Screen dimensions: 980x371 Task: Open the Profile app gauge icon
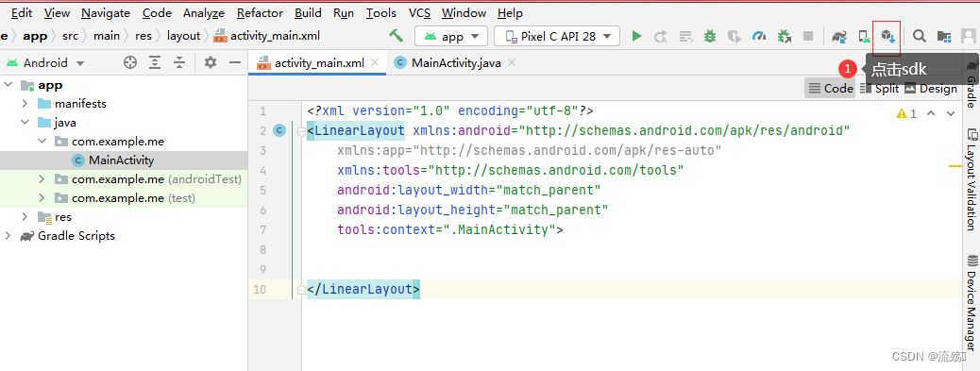(x=759, y=36)
